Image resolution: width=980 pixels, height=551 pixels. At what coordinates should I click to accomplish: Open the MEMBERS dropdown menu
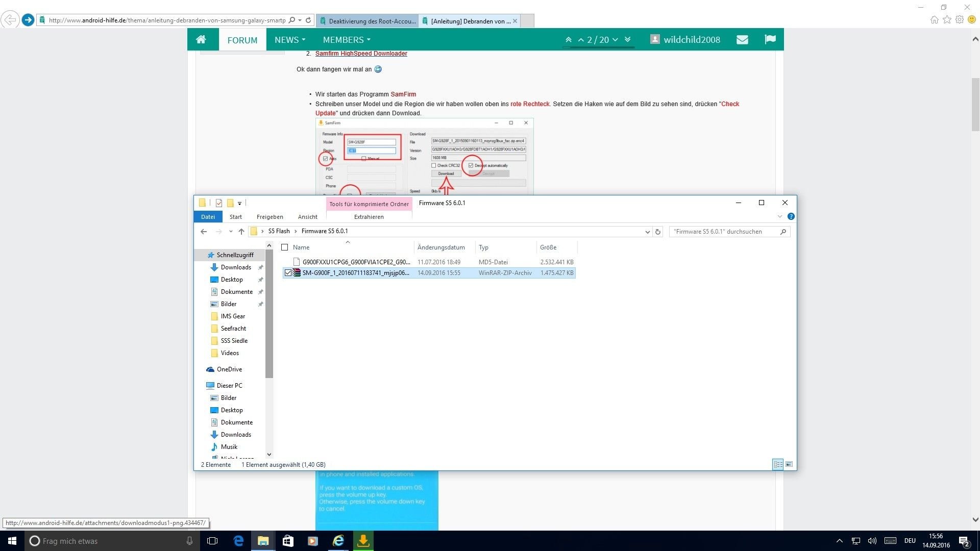click(x=347, y=40)
